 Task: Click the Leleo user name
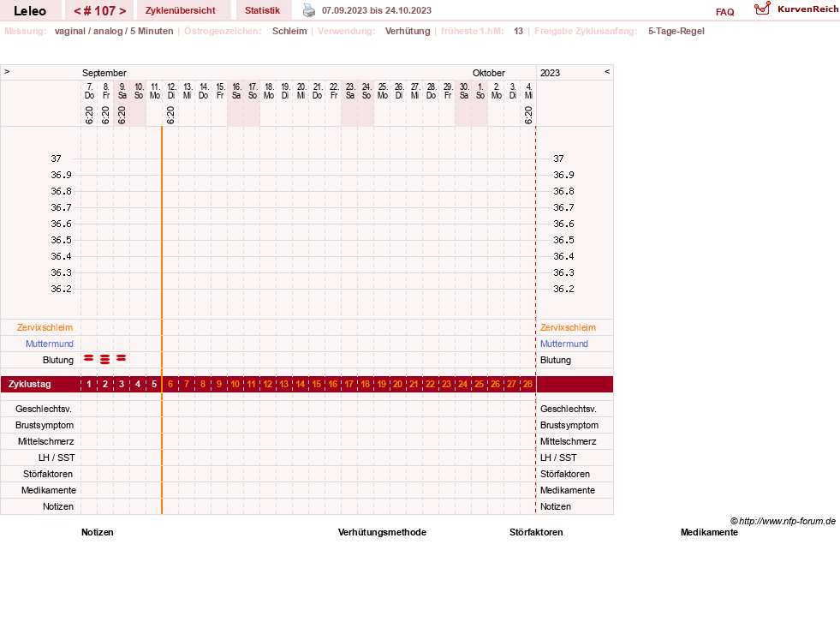[30, 11]
